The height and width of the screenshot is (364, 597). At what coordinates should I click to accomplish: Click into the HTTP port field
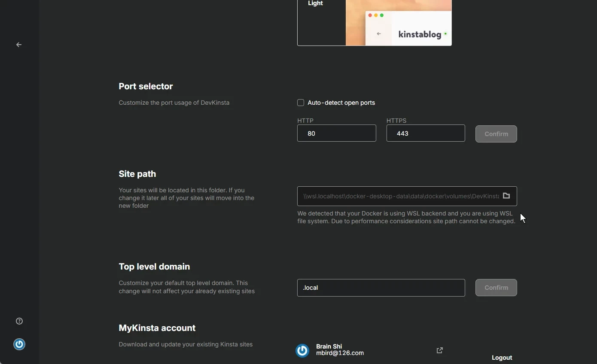(x=336, y=133)
